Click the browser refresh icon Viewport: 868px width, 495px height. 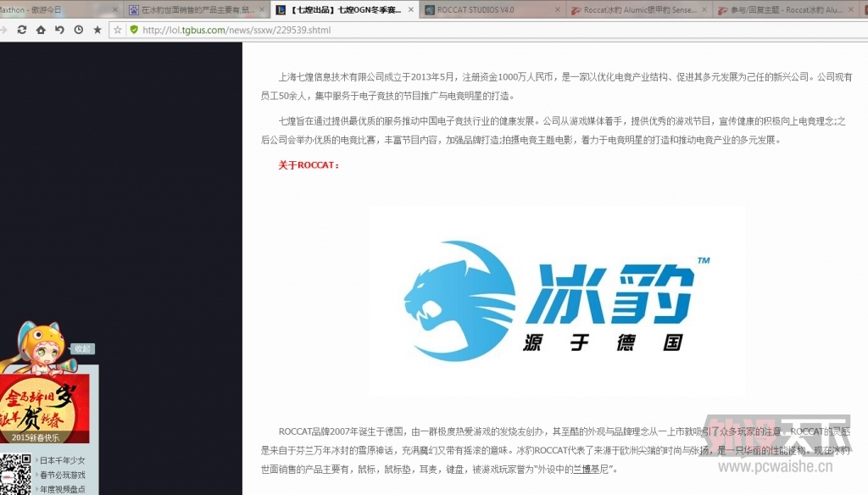click(x=21, y=30)
